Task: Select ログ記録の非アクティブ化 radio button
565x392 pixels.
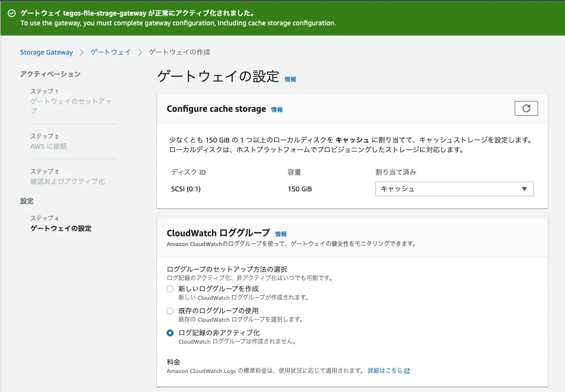Action: (170, 332)
